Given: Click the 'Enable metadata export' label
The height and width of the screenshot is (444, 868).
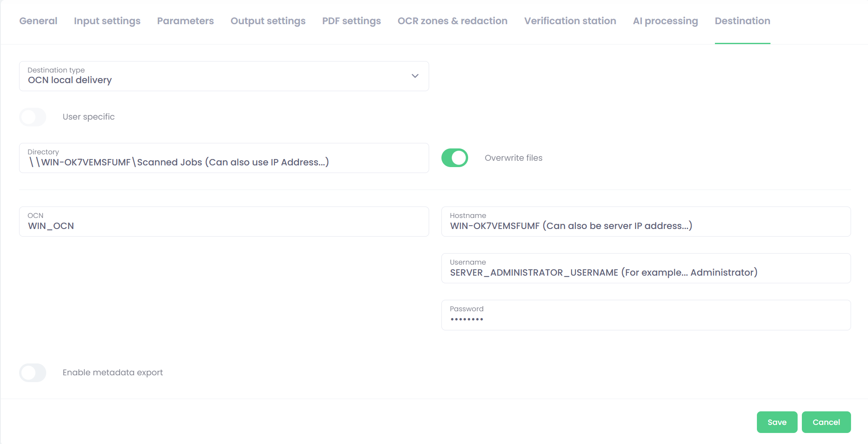Looking at the screenshot, I should (113, 372).
